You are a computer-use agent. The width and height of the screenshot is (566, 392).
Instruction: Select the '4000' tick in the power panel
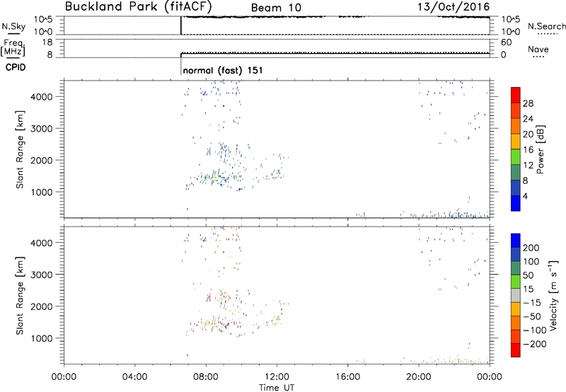coord(42,97)
